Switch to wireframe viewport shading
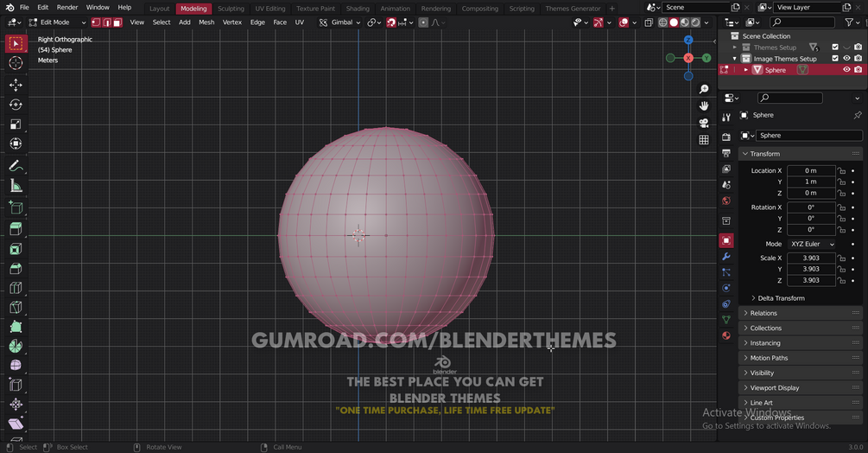This screenshot has width=868, height=453. [662, 22]
